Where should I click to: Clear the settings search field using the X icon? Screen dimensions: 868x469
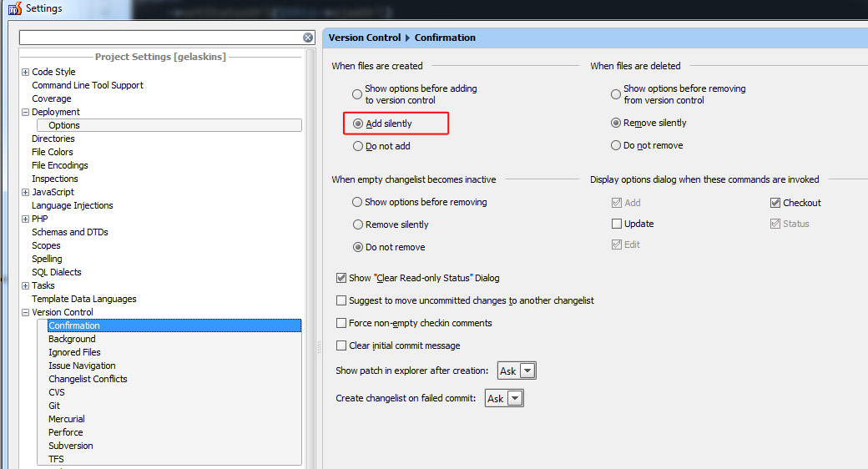click(308, 38)
